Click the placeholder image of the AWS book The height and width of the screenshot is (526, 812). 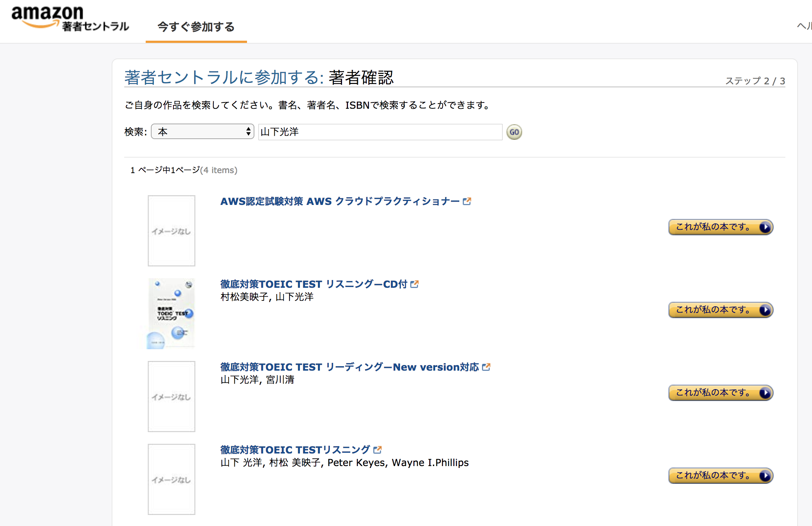[172, 230]
